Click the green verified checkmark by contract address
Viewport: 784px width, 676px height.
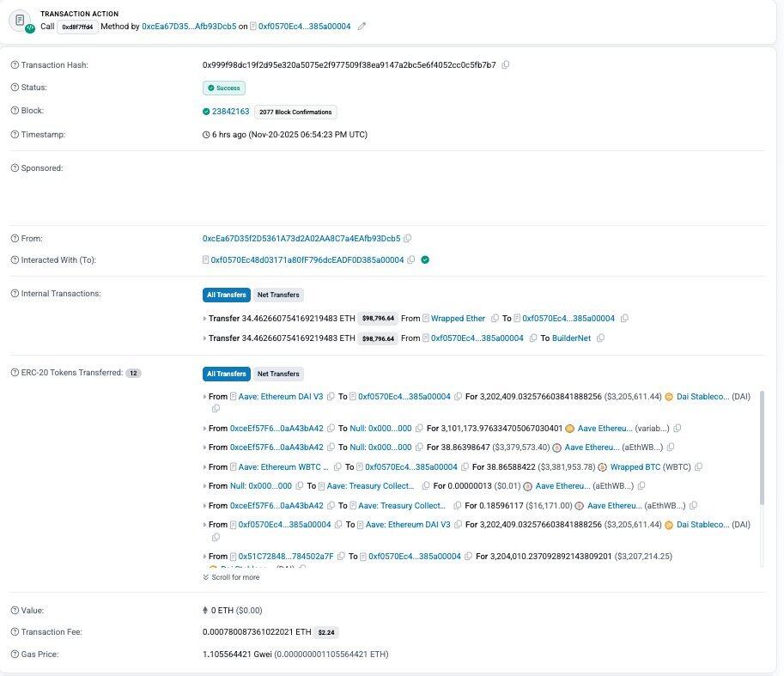pos(425,260)
